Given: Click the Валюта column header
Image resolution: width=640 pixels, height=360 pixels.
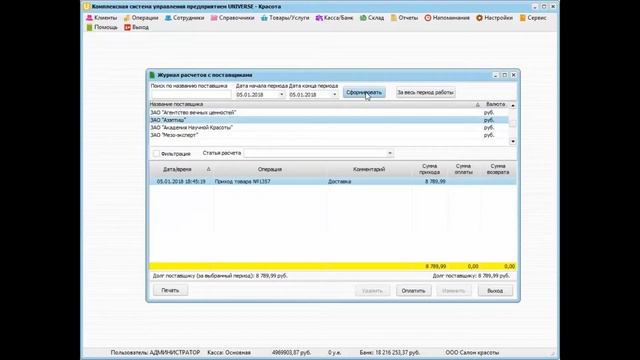Looking at the screenshot, I should coord(495,104).
